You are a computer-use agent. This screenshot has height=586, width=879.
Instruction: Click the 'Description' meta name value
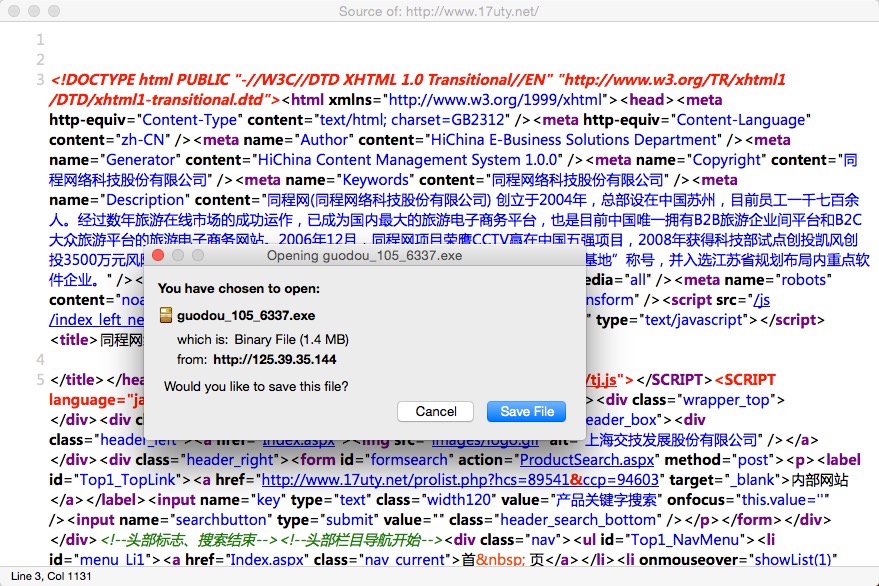coord(145,200)
